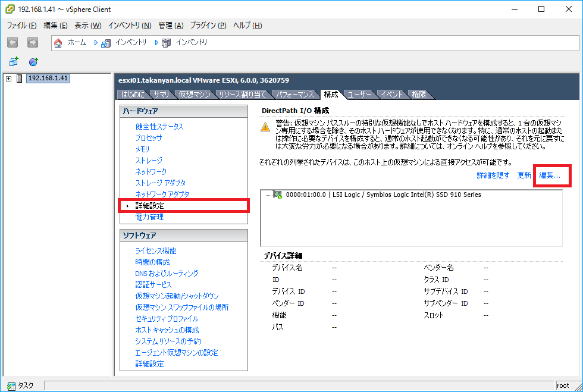Open the ストレージ link
583x392 pixels.
[x=149, y=160]
